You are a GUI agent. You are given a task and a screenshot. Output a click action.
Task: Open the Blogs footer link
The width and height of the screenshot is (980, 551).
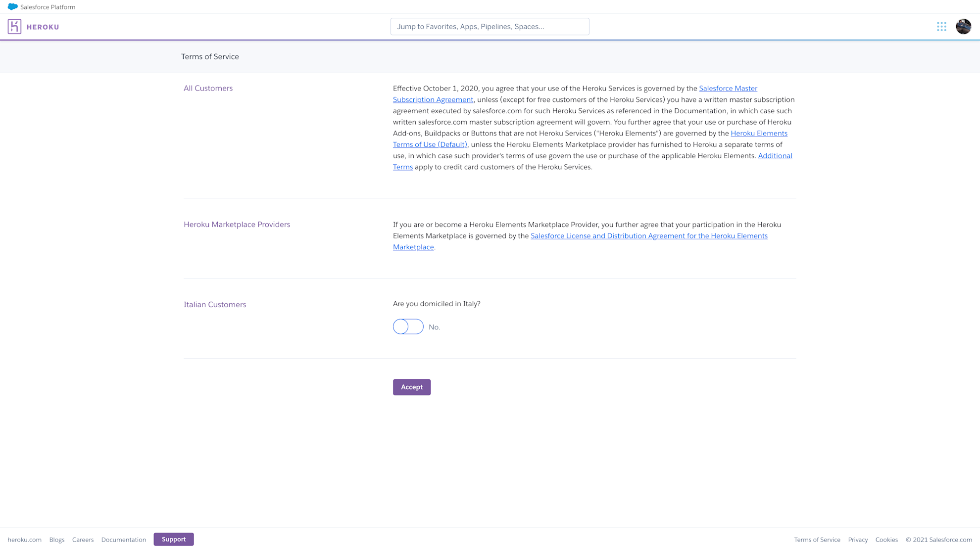click(x=57, y=540)
